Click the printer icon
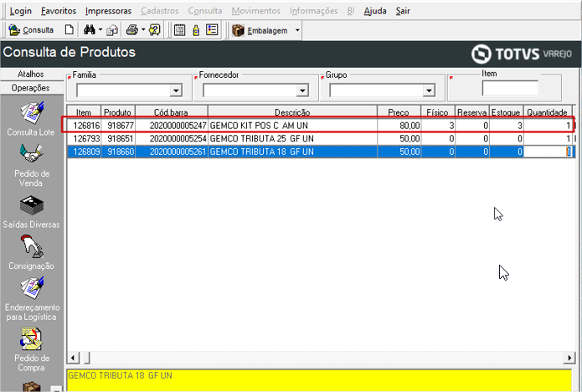Viewport: 582px width, 392px height. click(x=132, y=29)
